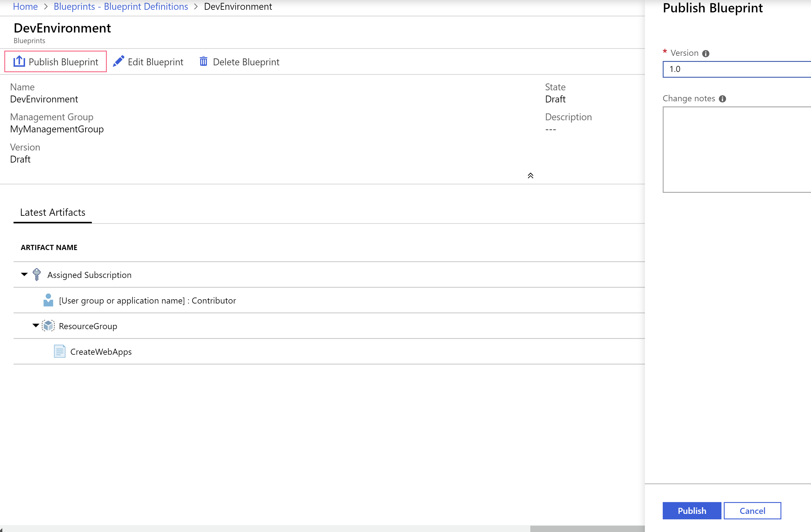Click the DevEnvironment breadcrumb item

(238, 6)
